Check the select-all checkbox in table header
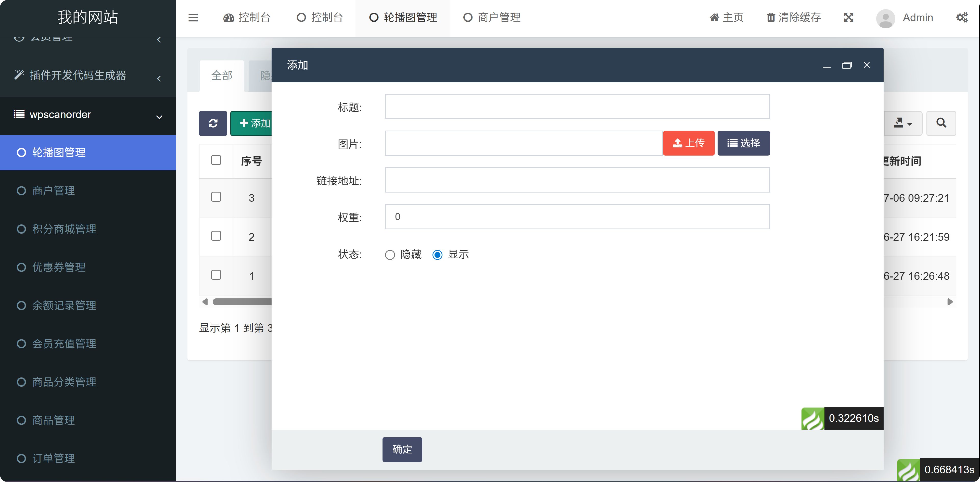The height and width of the screenshot is (482, 980). coord(216,160)
